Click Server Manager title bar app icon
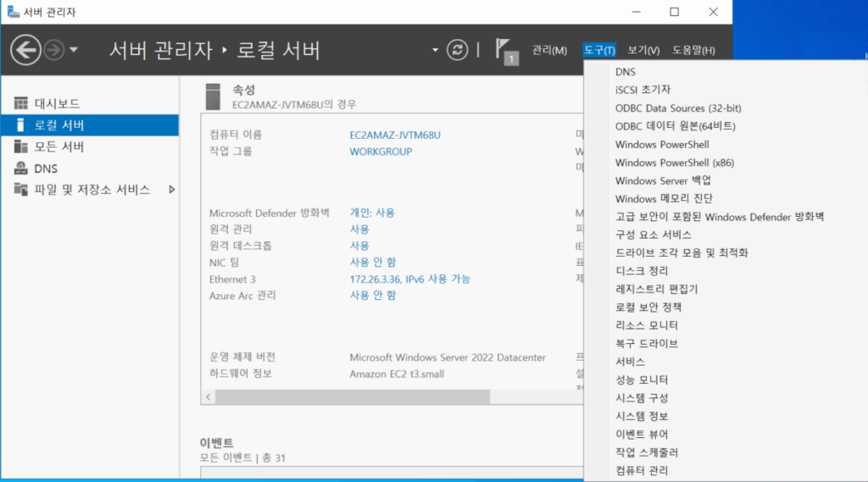The width and height of the screenshot is (868, 482). [14, 12]
